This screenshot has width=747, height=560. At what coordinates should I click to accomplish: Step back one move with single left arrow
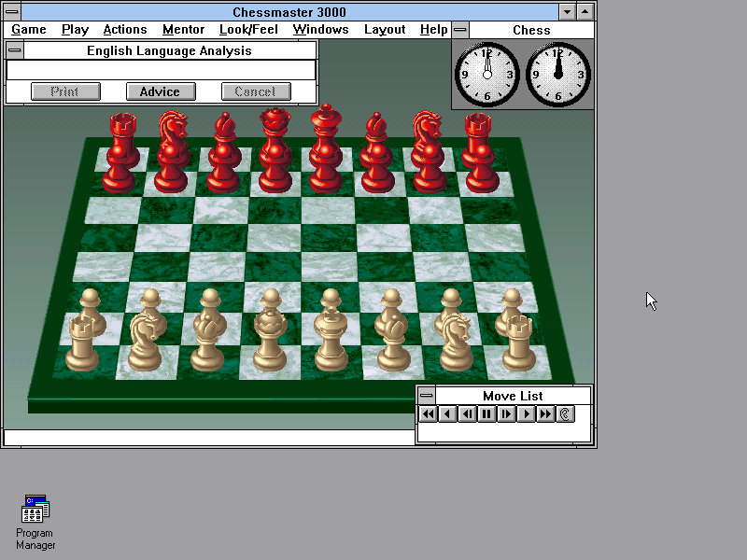(448, 413)
